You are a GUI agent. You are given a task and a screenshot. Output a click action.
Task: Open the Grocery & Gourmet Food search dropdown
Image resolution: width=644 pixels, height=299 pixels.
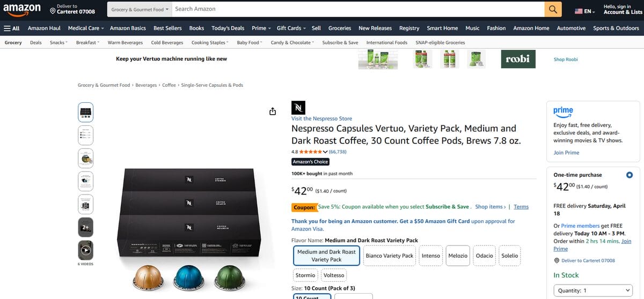click(140, 9)
